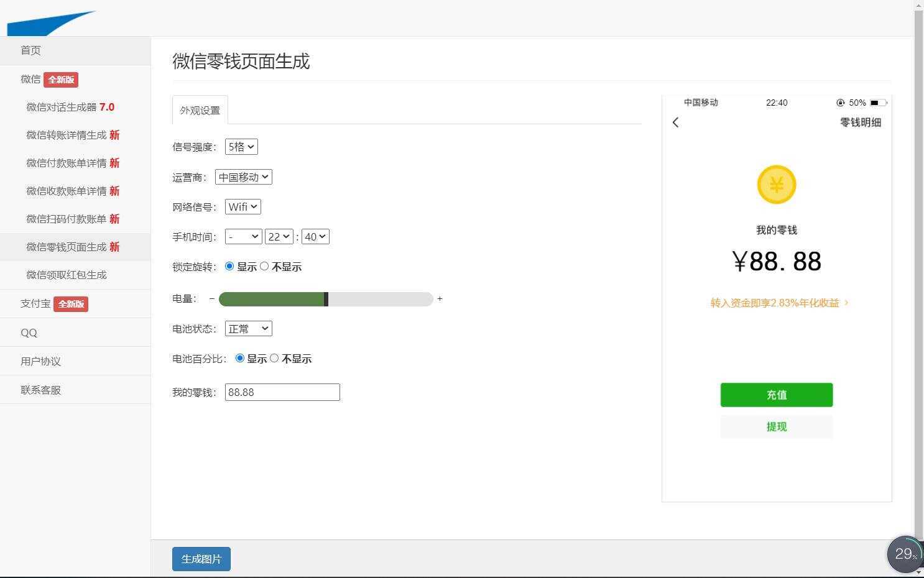This screenshot has width=924, height=578.
Task: Open 支付宝 in the sidebar
Action: point(35,303)
